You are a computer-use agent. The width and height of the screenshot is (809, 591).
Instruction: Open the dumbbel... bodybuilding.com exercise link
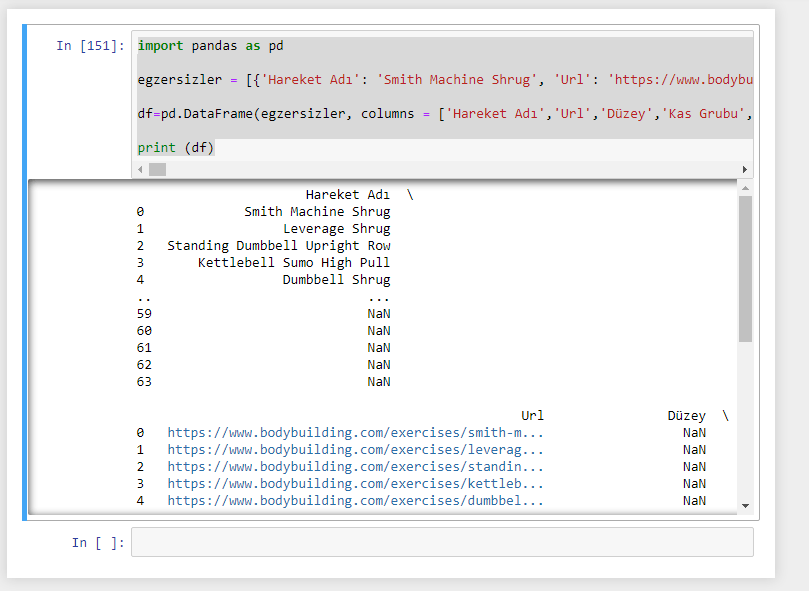pos(355,501)
